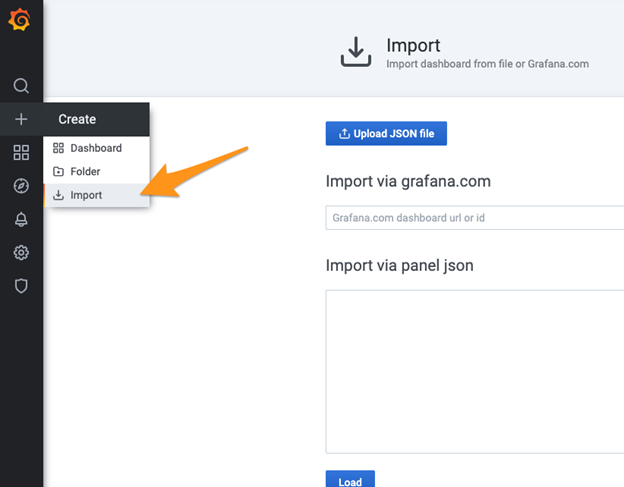Click the Import page title text
This screenshot has height=487, width=624.
tap(413, 46)
